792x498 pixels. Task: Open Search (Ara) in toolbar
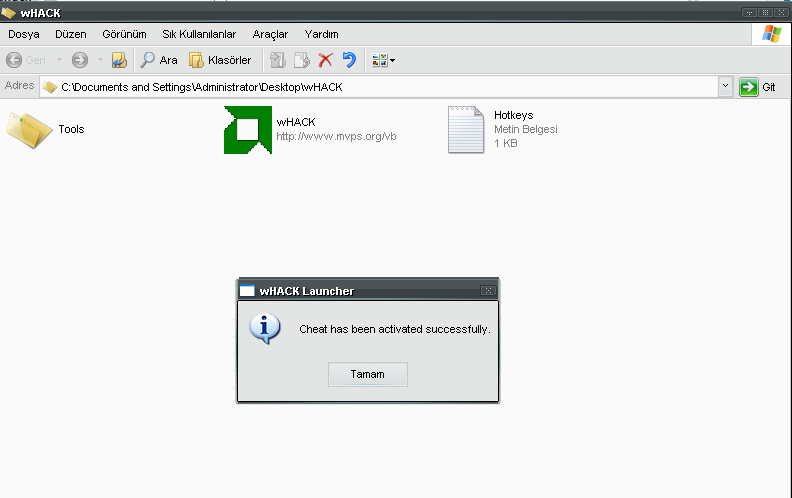159,60
